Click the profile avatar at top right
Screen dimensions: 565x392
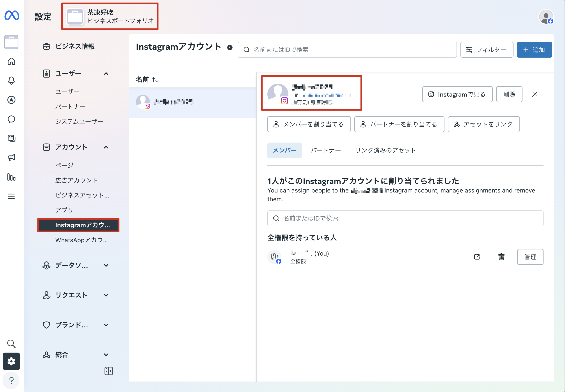[x=546, y=17]
